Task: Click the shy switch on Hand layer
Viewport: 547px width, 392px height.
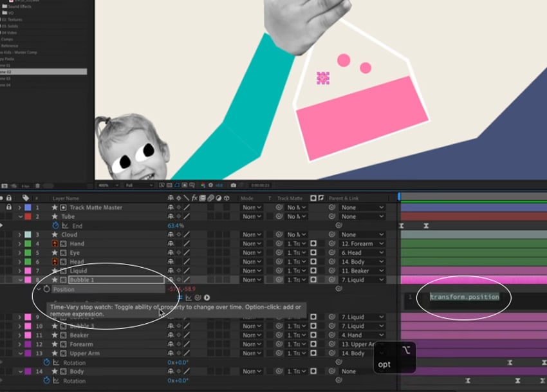Action: (171, 243)
